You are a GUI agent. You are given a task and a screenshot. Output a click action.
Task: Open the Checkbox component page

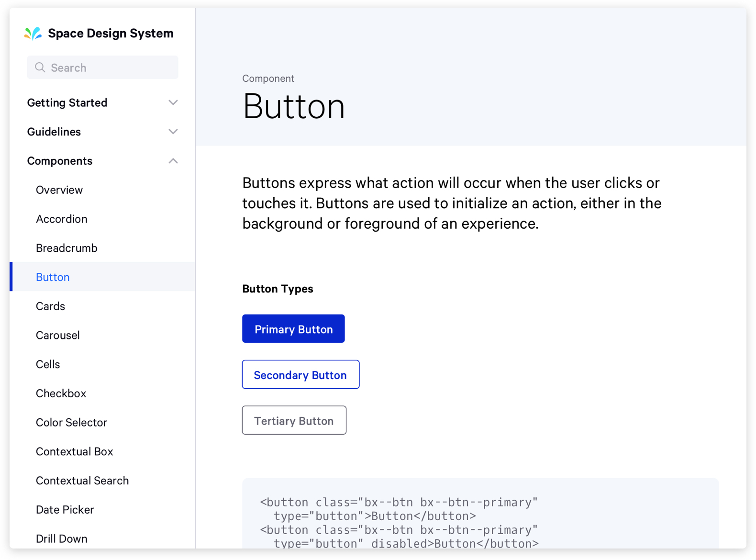[61, 393]
